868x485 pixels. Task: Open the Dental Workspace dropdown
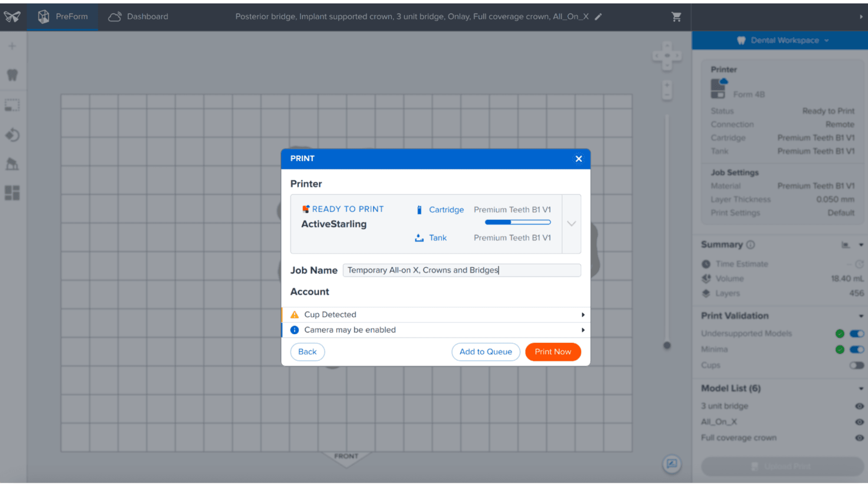[x=784, y=40]
